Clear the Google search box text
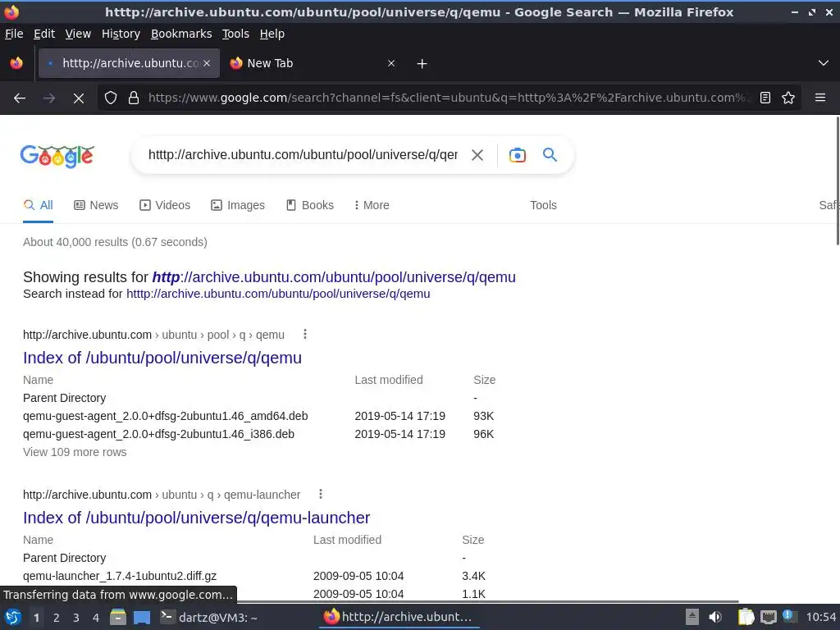 coord(477,155)
